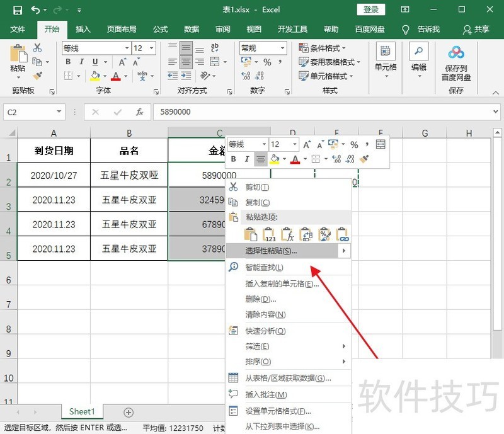Click the 登录 button

click(x=371, y=9)
